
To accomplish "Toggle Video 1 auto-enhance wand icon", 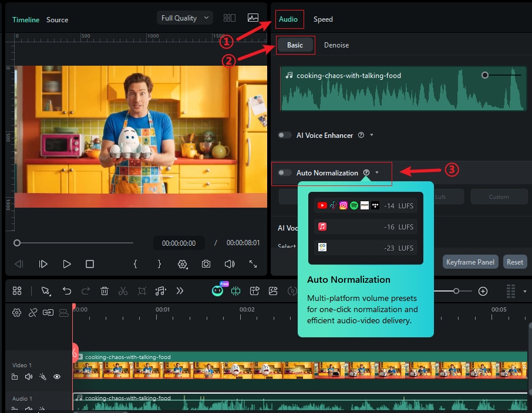I will (43, 377).
